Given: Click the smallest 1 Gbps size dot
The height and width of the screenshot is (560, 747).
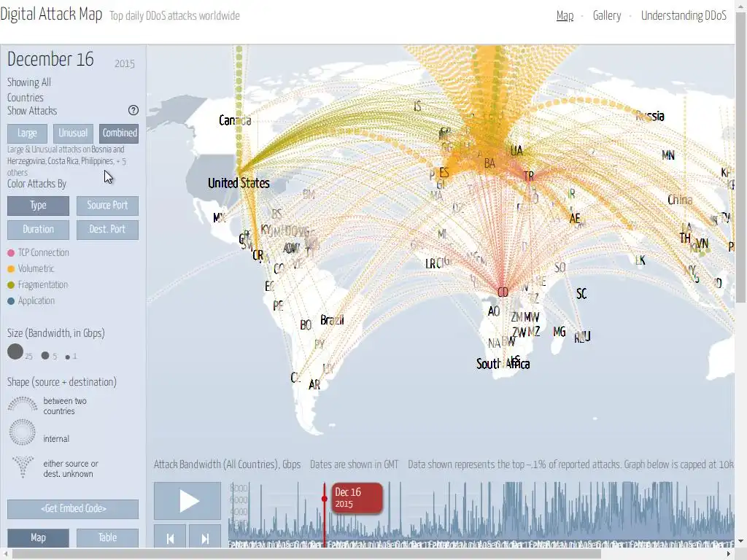Looking at the screenshot, I should (x=68, y=357).
